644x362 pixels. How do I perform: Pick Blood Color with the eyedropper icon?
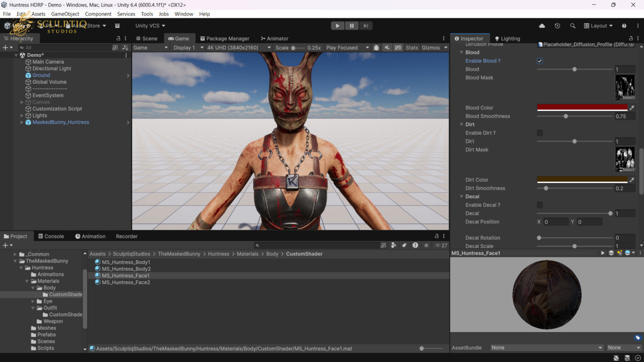(x=632, y=108)
